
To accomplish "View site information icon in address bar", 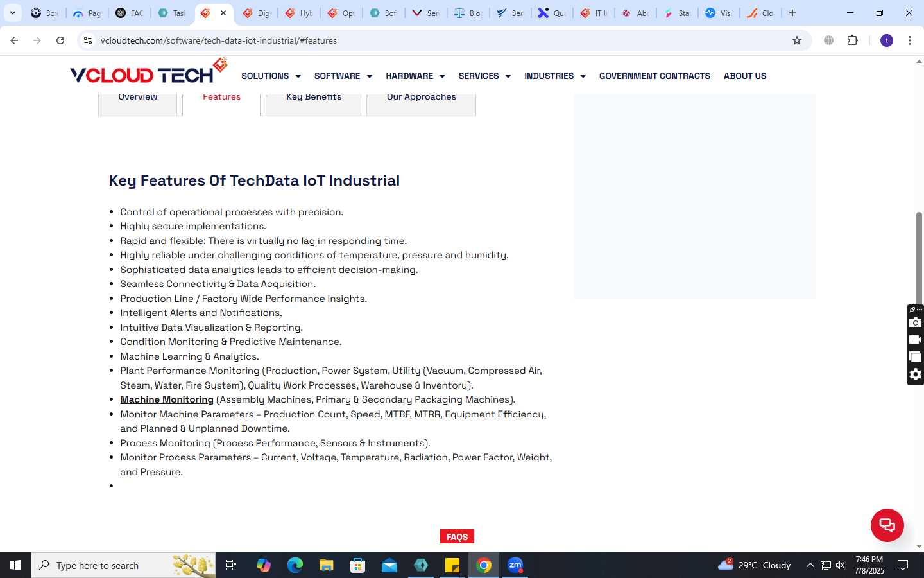I will pos(88,40).
